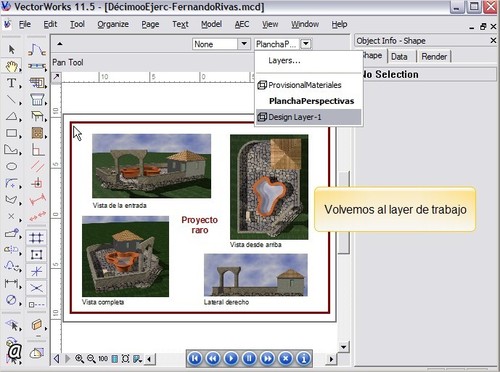Open the PlanchaP layer dropdown arrow
500x372 pixels.
306,44
